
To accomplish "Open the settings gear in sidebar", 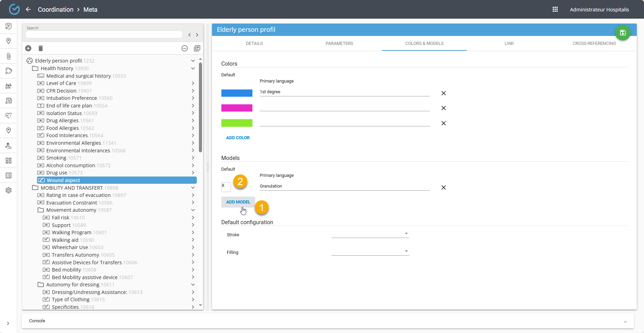I will pyautogui.click(x=9, y=190).
